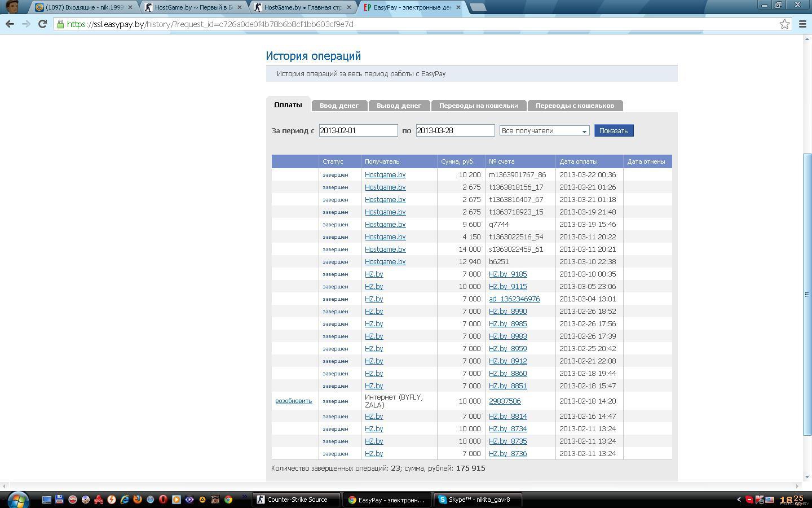
Task: Click floppy disk icon in quick launch
Action: 59,500
